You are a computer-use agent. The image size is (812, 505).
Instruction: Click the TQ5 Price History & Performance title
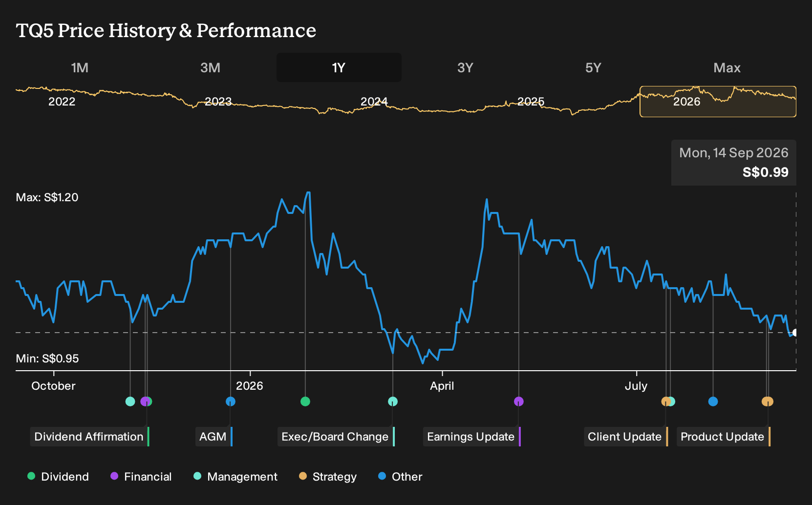(166, 31)
